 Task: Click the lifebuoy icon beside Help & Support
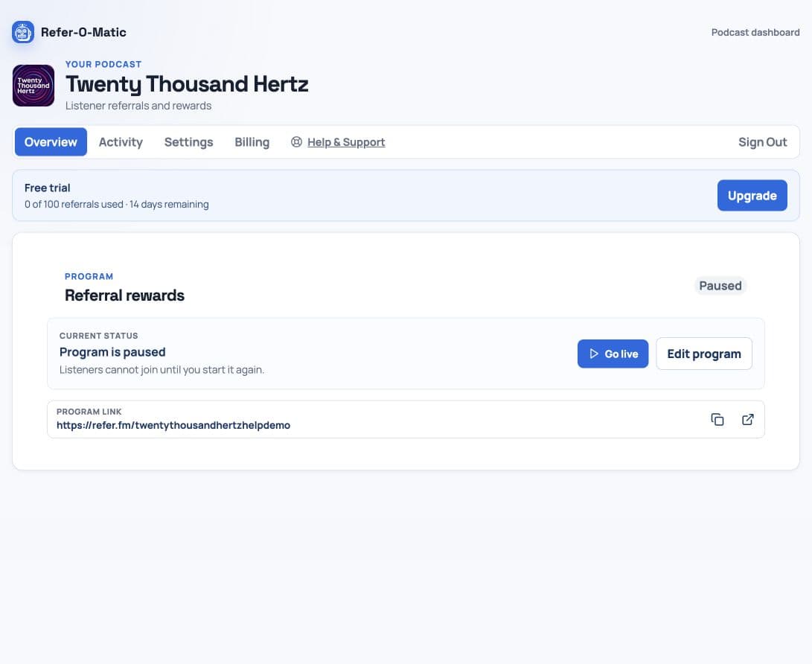point(296,142)
